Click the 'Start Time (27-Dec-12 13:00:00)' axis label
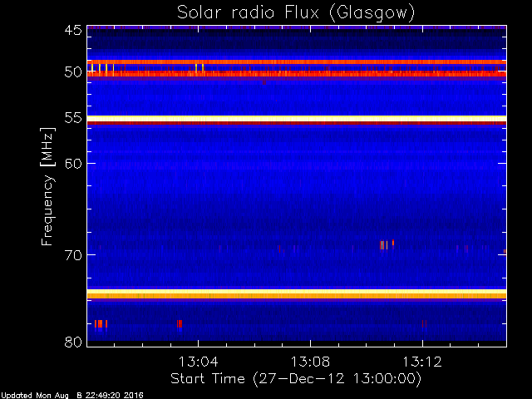The image size is (532, 399). (x=296, y=379)
